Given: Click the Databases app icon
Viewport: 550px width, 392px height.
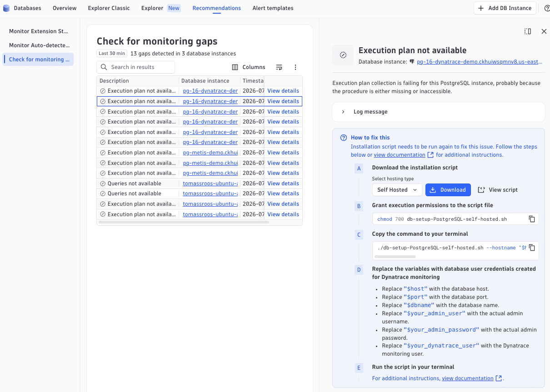Looking at the screenshot, I should coord(6,8).
